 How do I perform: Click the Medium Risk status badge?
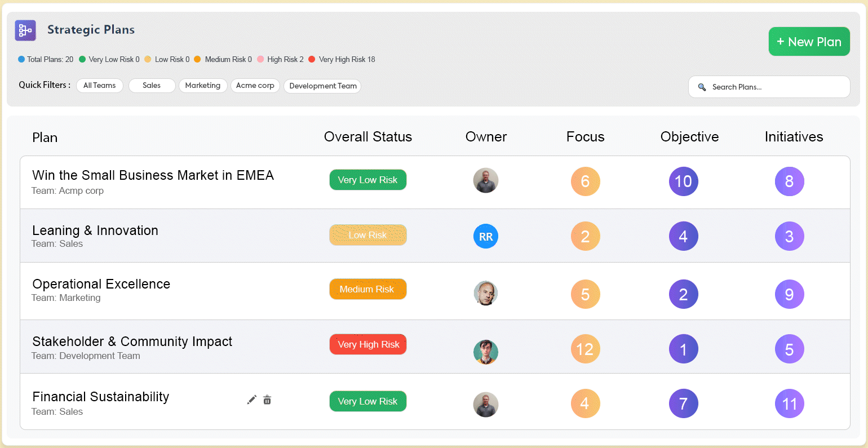[x=367, y=289]
